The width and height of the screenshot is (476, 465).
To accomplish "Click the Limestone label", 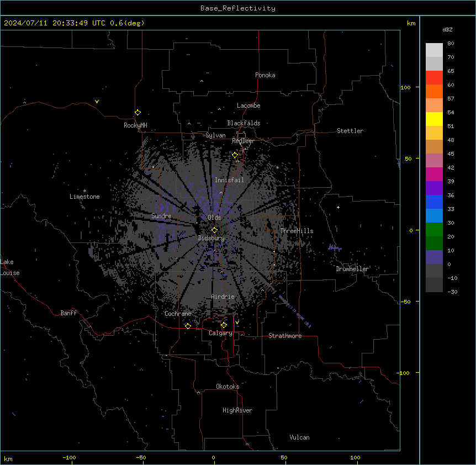I will [x=84, y=197].
